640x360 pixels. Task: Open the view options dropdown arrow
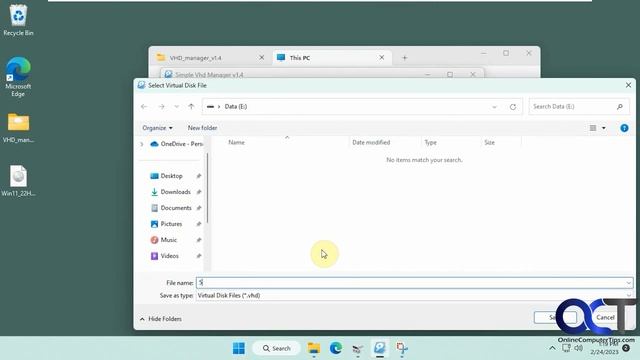(604, 128)
